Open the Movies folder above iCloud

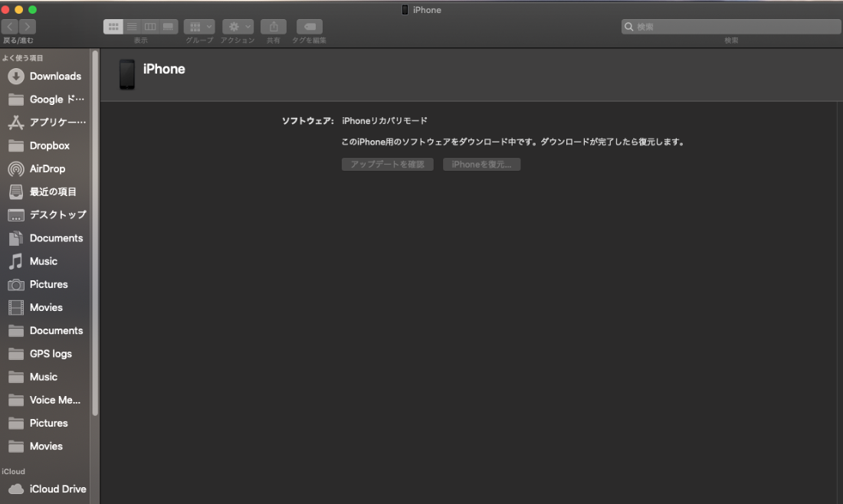click(45, 446)
